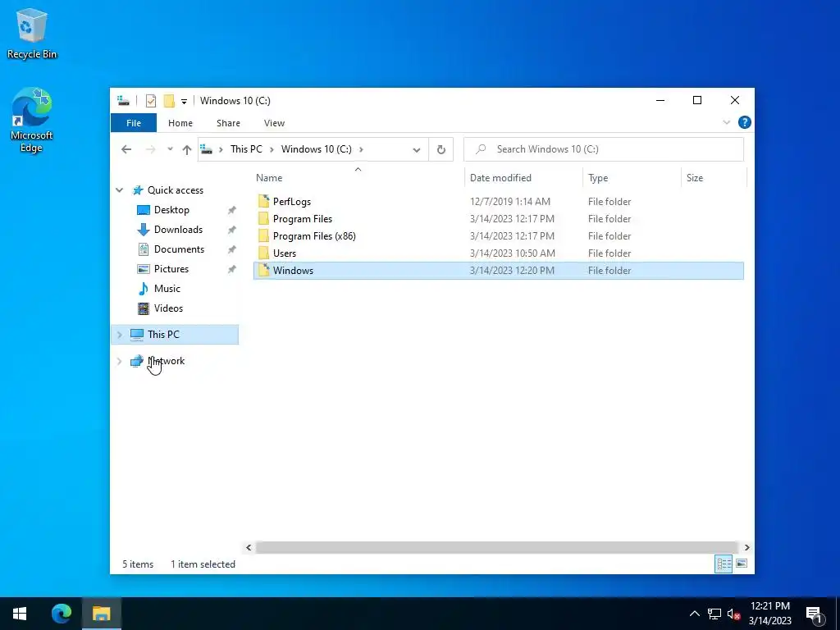Open the Recent locations dropdown arrow
This screenshot has width=840, height=630.
[170, 149]
